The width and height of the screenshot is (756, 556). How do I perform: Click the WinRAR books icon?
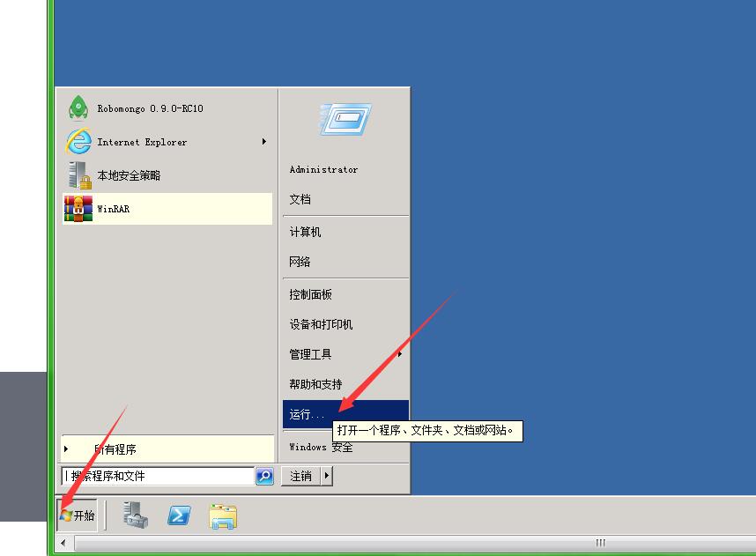click(x=78, y=209)
